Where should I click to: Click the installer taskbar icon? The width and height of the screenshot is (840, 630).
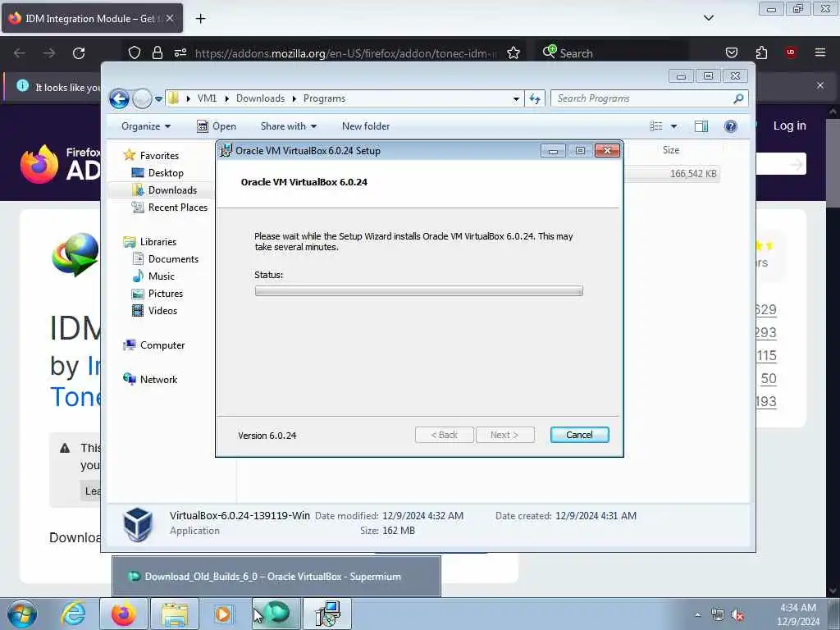click(327, 614)
